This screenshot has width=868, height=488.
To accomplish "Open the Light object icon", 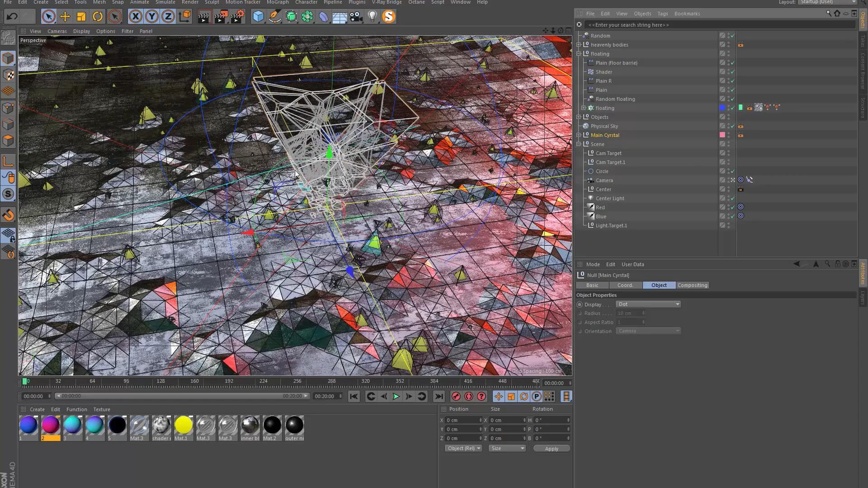I will coord(372,17).
